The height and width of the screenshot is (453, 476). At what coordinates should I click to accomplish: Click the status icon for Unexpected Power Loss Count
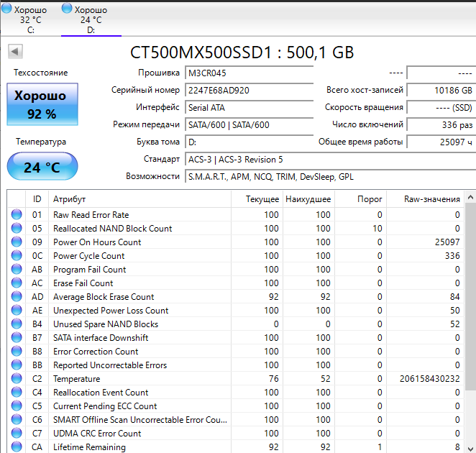pos(17,310)
